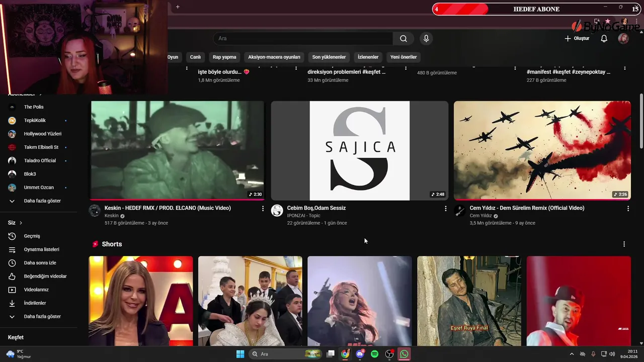Open Spotify from the taskbar
Screen dimensions: 644x362
[374, 354]
